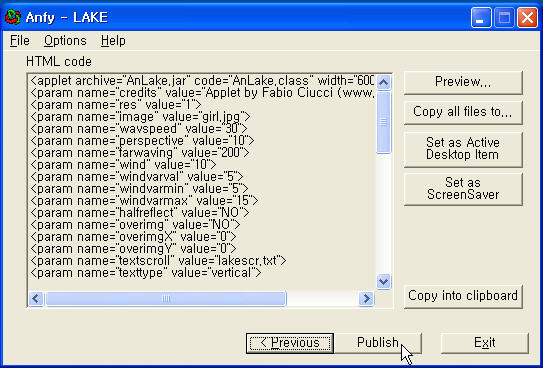Open the File menu
The width and height of the screenshot is (543, 368).
(x=20, y=41)
